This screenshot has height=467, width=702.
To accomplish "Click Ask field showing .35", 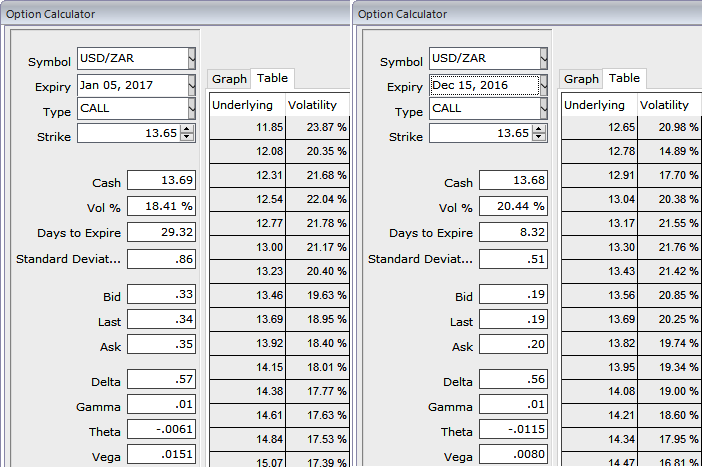I will [162, 344].
